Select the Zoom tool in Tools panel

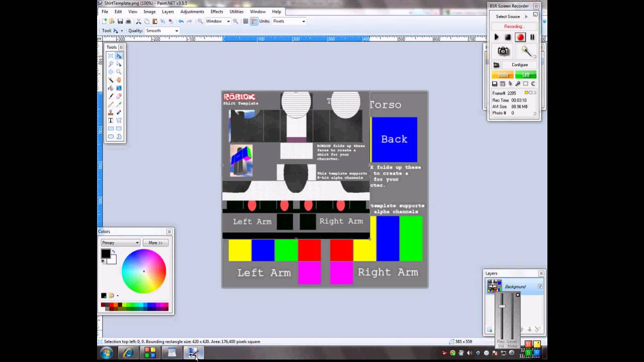(x=119, y=72)
